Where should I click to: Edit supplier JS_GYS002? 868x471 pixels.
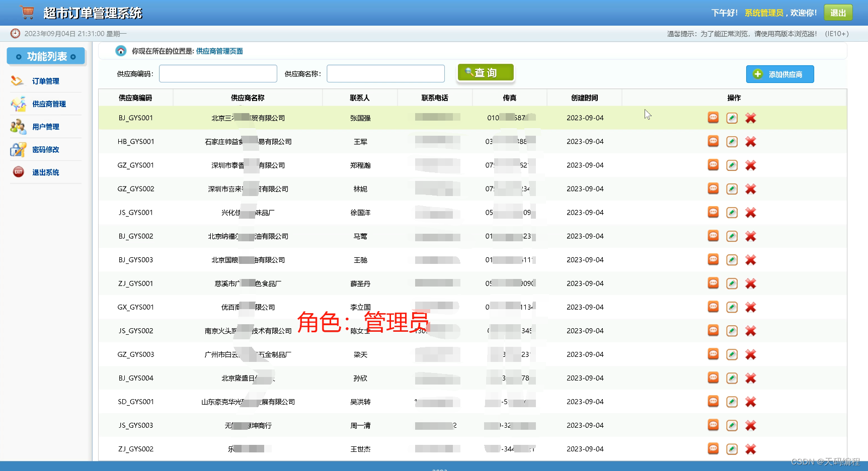pos(732,331)
